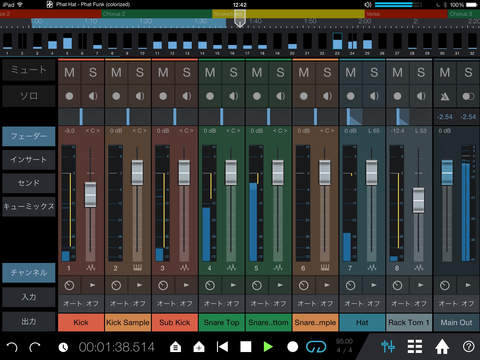Select the Kick channel name label
The height and width of the screenshot is (360, 480).
[x=81, y=322]
